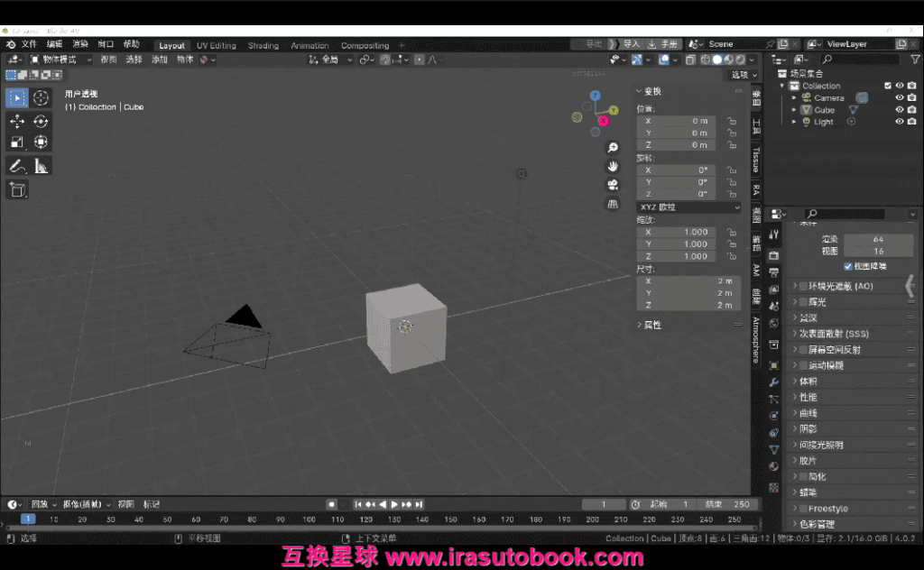The height and width of the screenshot is (570, 924).
Task: Click the End frame 250 field
Action: click(728, 505)
